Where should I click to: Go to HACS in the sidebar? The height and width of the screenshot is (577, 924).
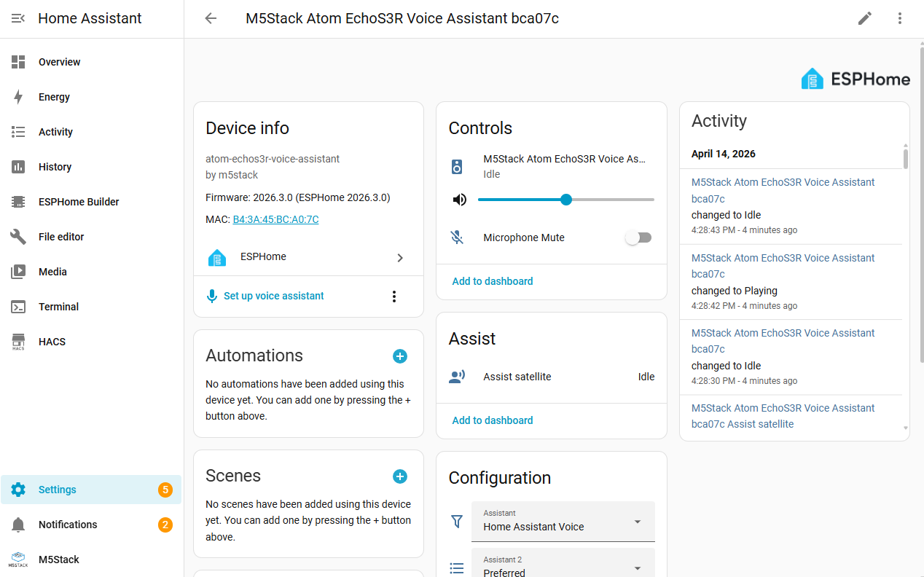[x=52, y=342]
